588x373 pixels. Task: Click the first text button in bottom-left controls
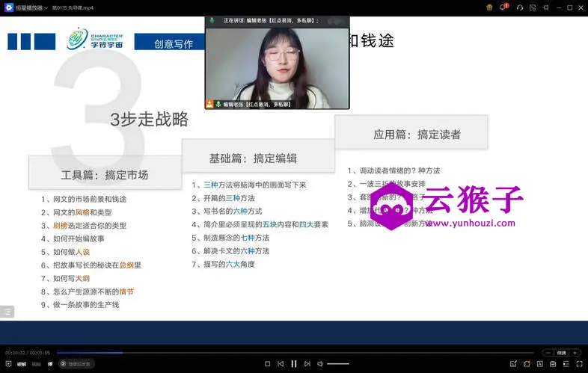click(x=22, y=364)
